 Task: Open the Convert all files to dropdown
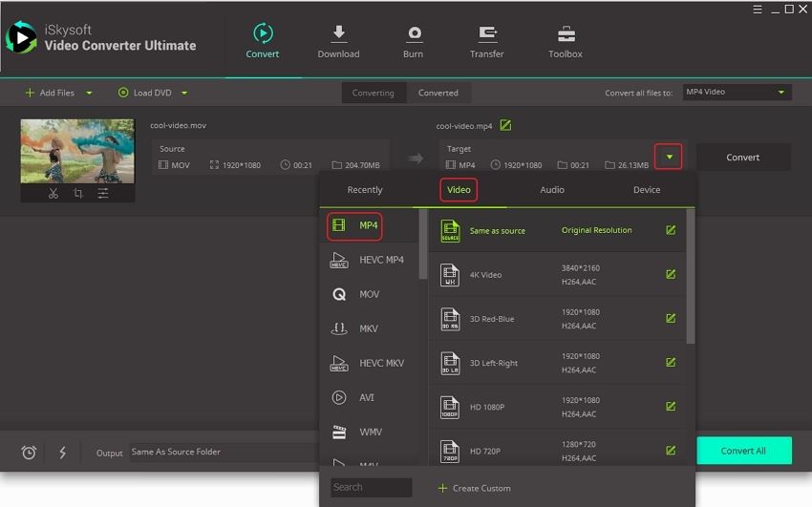[x=737, y=93]
